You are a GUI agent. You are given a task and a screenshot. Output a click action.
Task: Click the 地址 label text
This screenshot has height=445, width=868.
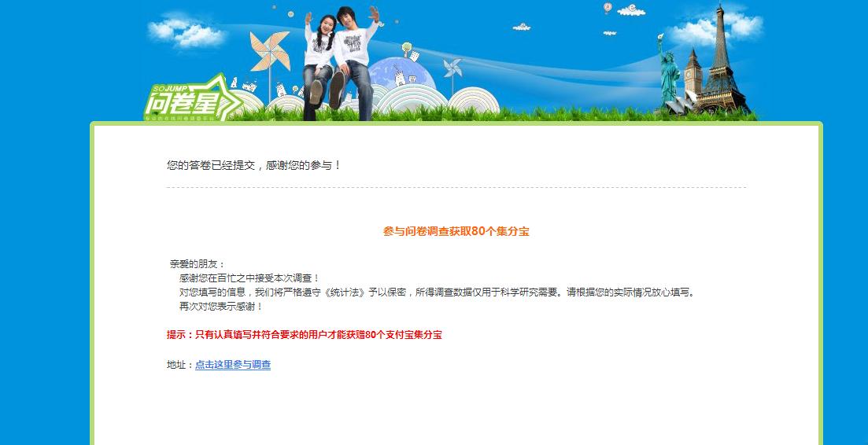click(180, 365)
